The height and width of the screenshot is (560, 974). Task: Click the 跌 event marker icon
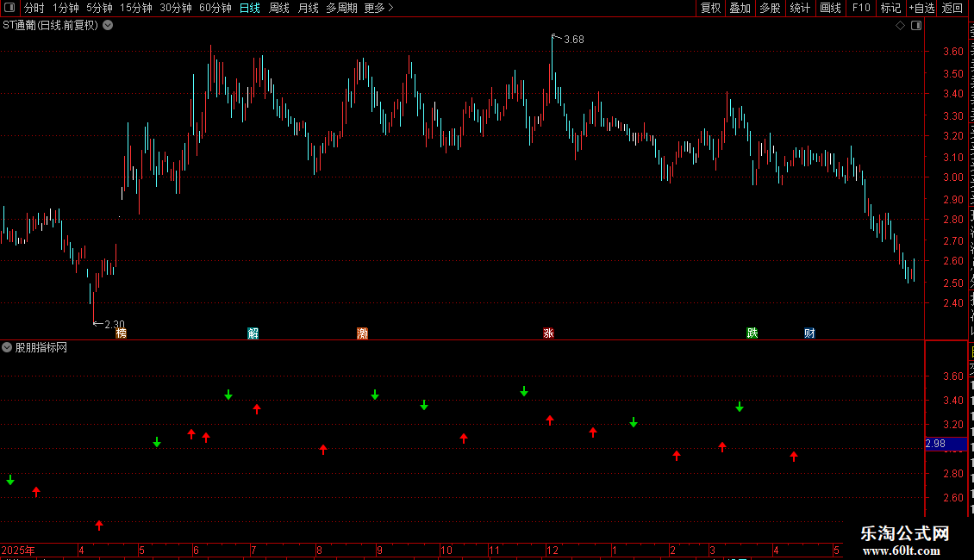(x=752, y=333)
